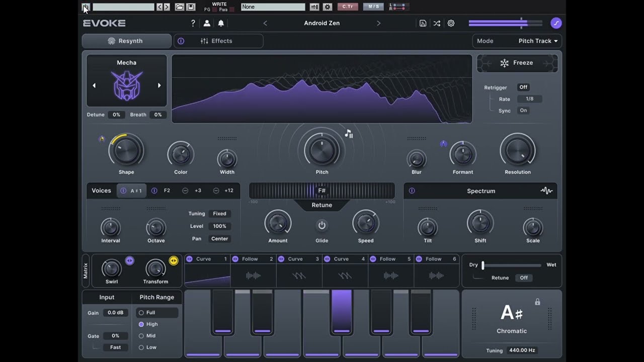Click the modulation icon on Curve 1
This screenshot has width=644, height=362.
click(189, 259)
